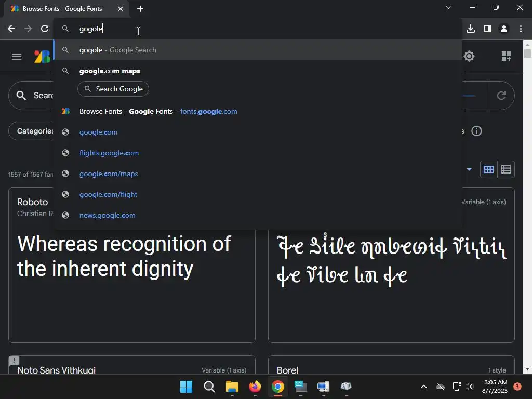Toggle the Chrome side panel icon
The image size is (532, 399).
tap(487, 29)
